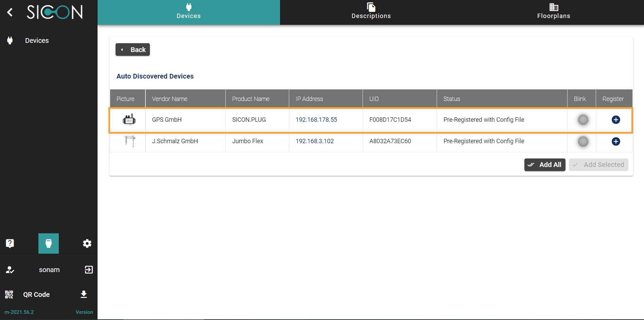The width and height of the screenshot is (644, 320).
Task: Toggle blink for Jumbo Flex device
Action: [x=583, y=141]
